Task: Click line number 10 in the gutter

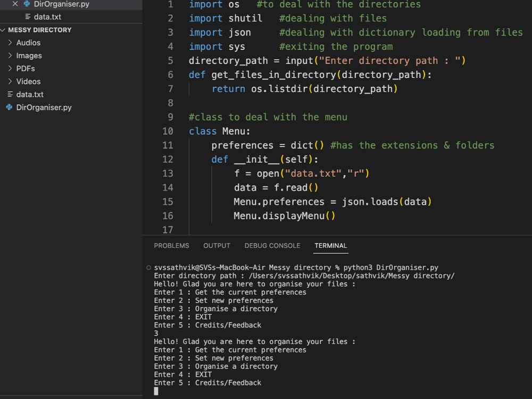Action: tap(168, 131)
